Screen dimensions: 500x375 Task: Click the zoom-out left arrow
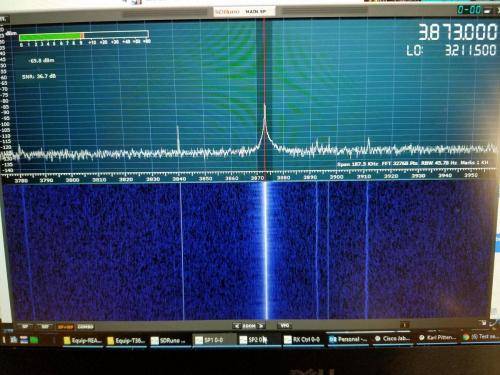pyautogui.click(x=237, y=326)
